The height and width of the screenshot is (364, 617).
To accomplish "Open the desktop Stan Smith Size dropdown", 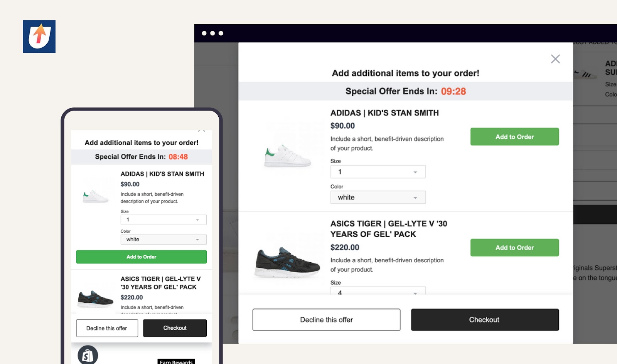I will click(x=378, y=172).
